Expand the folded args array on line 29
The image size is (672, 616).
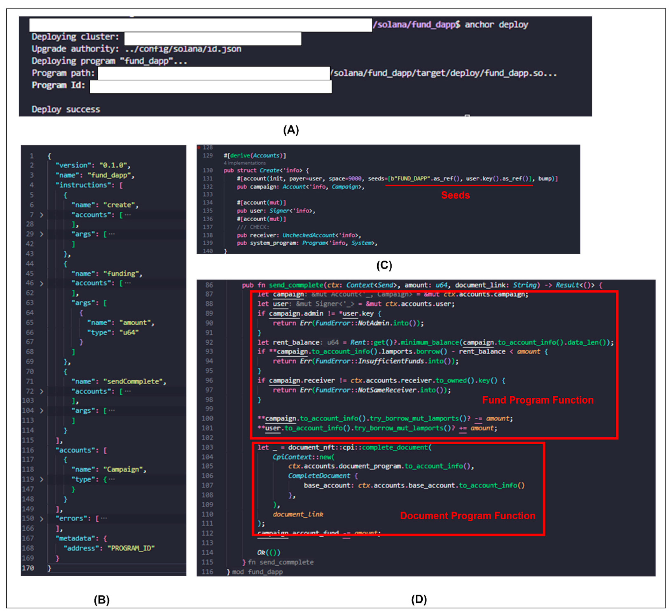pyautogui.click(x=42, y=234)
